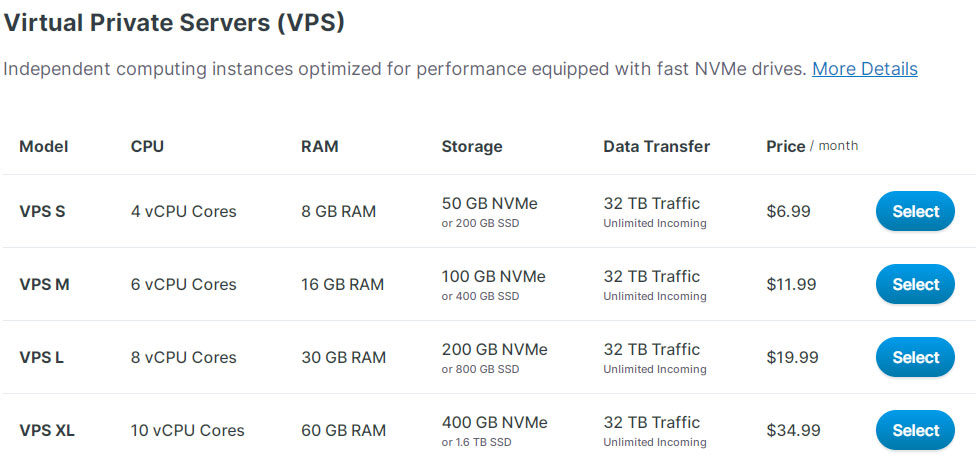Screen dimensions: 976x462
Task: Click the VPS S model name
Action: (42, 212)
